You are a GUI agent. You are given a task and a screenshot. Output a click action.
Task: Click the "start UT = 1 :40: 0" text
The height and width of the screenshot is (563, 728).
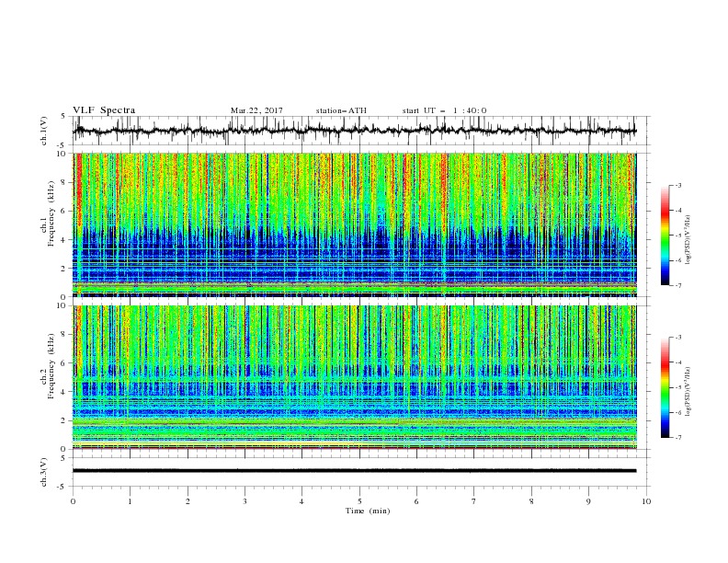444,110
